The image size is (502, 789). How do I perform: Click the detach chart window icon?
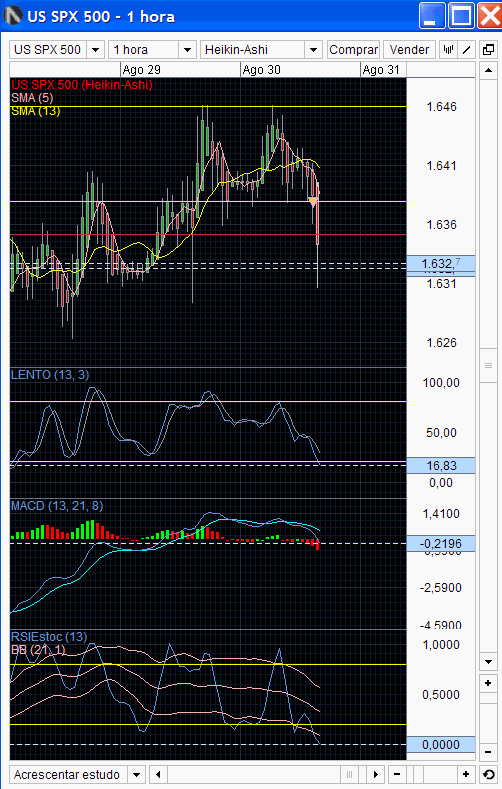pyautogui.click(x=488, y=50)
